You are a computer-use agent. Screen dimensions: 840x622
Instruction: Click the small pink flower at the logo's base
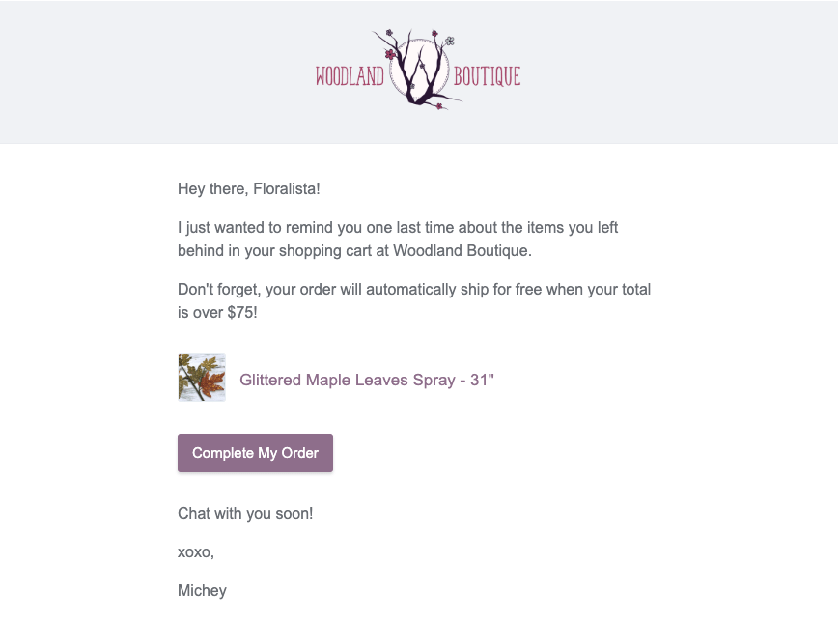(440, 106)
